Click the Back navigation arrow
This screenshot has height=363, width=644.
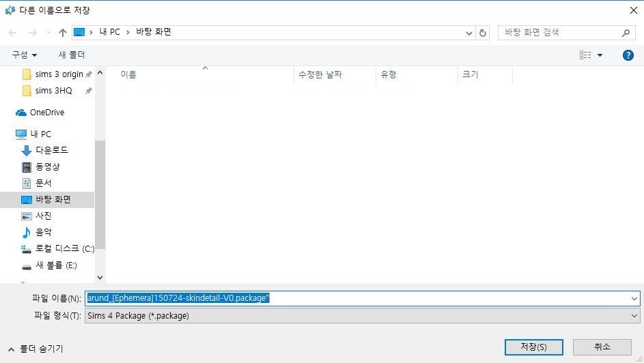pyautogui.click(x=12, y=32)
